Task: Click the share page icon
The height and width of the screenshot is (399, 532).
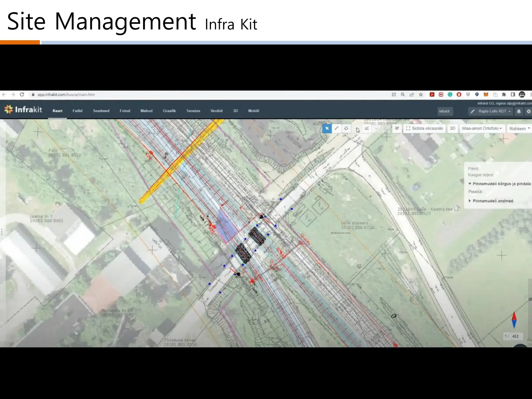Action: [x=412, y=95]
